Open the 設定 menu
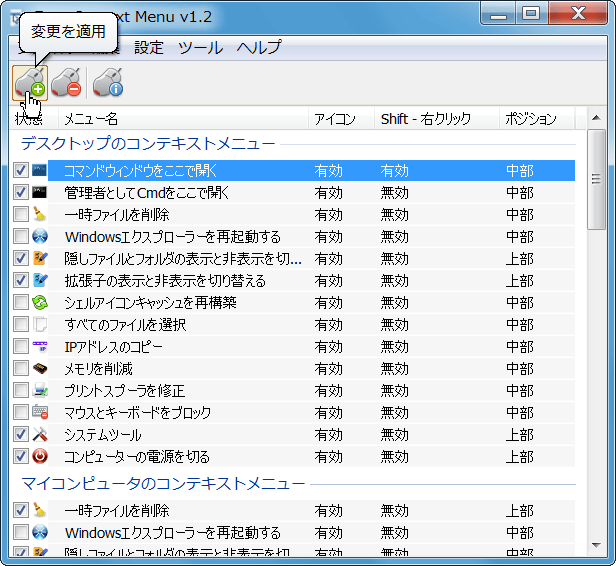 point(149,48)
